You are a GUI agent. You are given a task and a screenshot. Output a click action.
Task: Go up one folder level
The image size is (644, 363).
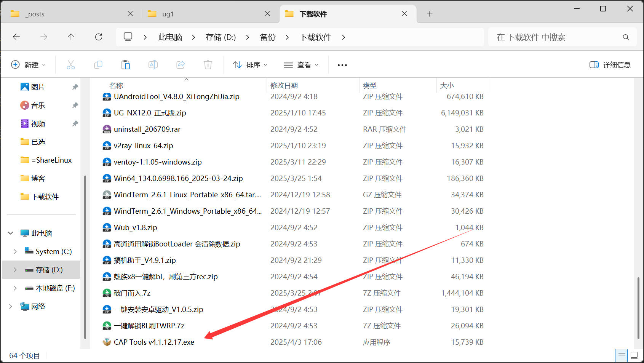71,37
